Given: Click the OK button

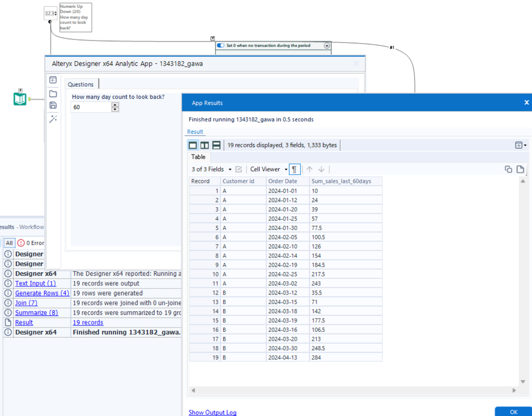Looking at the screenshot, I should (x=514, y=412).
